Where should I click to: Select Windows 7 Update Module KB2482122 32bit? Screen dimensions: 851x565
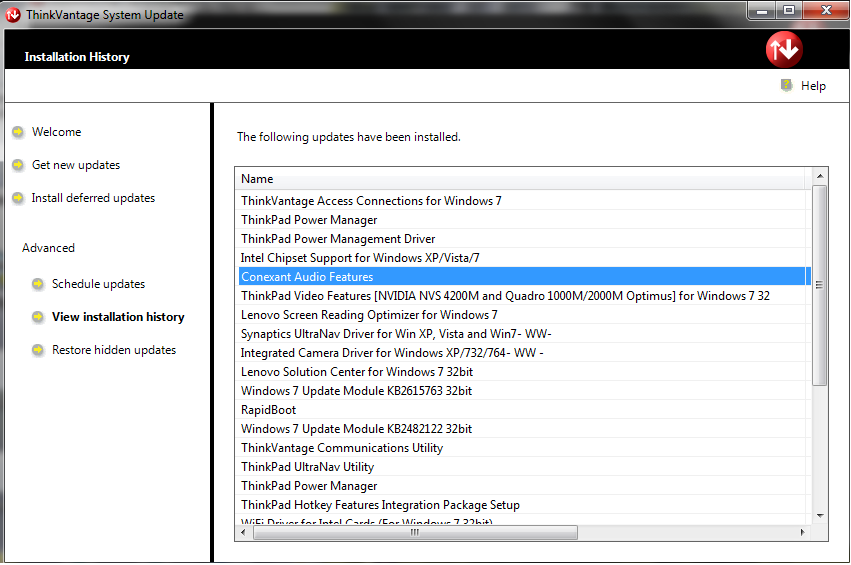pos(523,429)
